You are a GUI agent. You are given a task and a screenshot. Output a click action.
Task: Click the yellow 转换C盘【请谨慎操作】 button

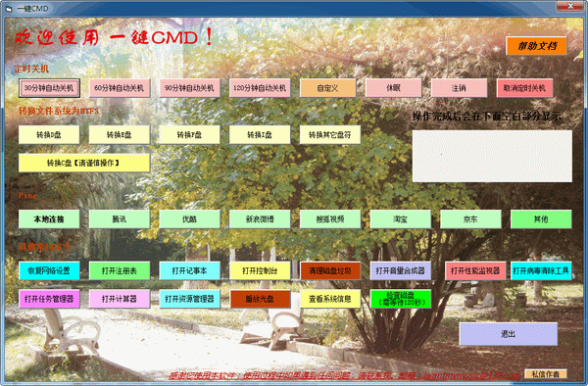[x=84, y=163]
